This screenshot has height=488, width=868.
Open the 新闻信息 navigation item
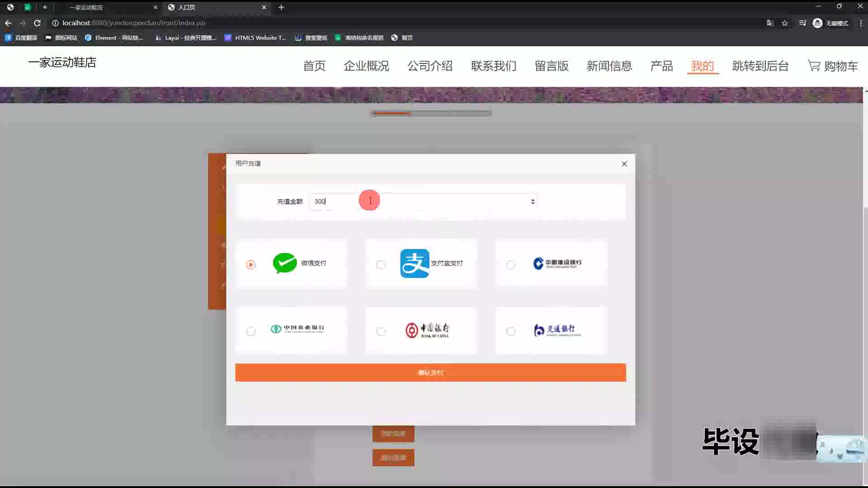tap(609, 66)
